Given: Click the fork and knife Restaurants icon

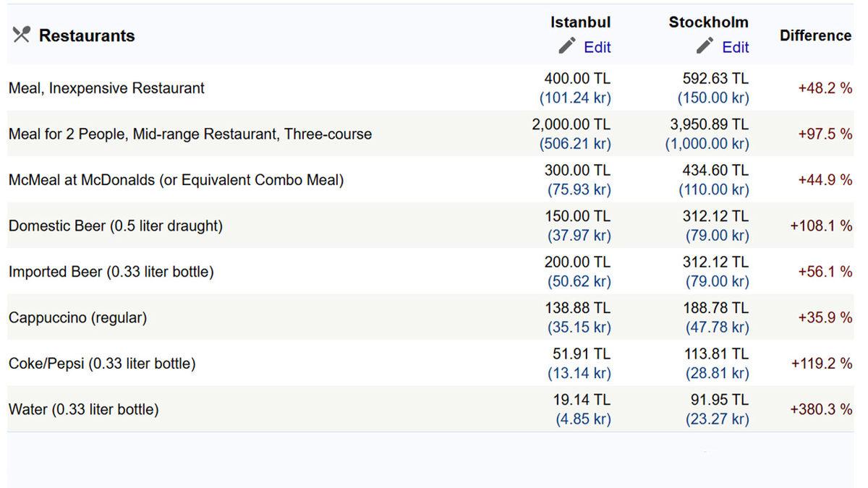Looking at the screenshot, I should [21, 35].
